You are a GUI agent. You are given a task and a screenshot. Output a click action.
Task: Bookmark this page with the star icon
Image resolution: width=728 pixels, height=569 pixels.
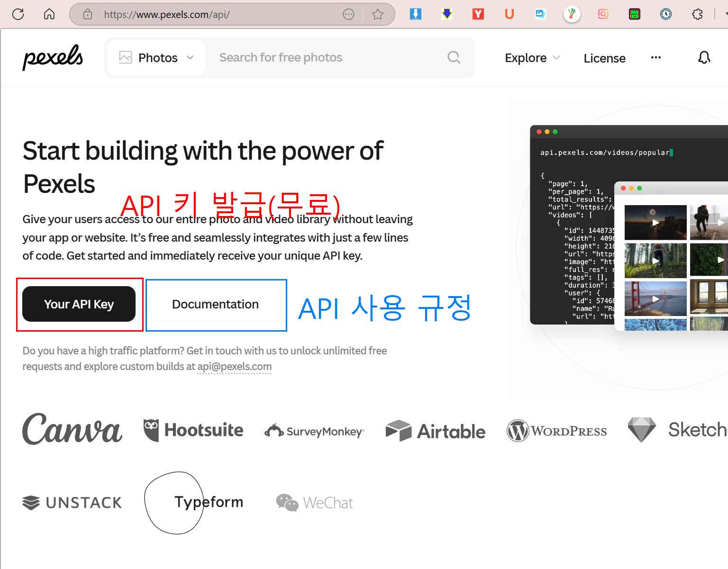[378, 14]
